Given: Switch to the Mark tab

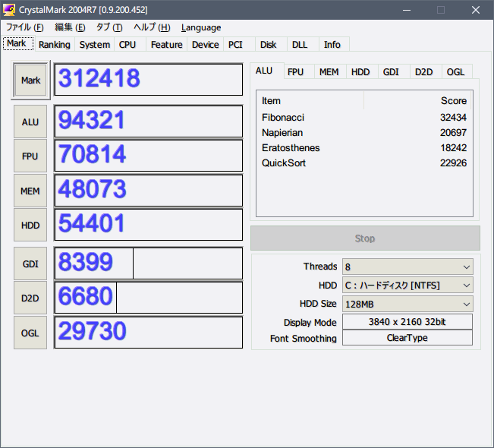Looking at the screenshot, I should 18,43.
